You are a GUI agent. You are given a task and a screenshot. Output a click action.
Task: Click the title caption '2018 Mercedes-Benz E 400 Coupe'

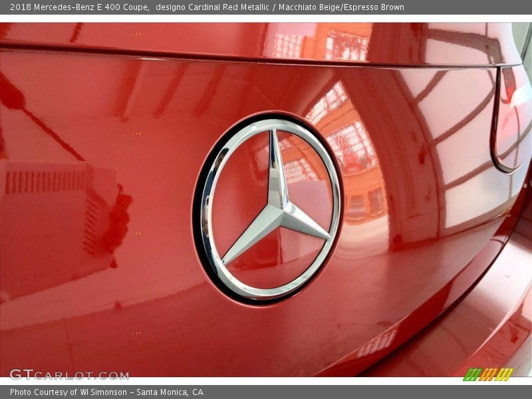tap(80, 7)
